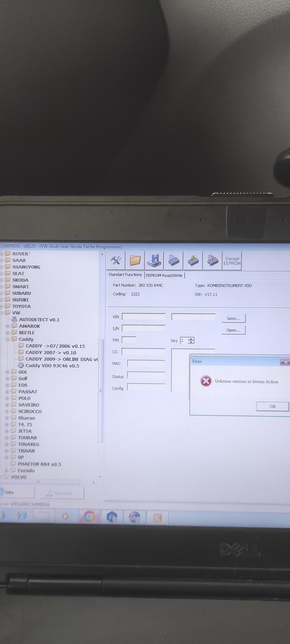Click the second field beside VIN

[193, 317]
